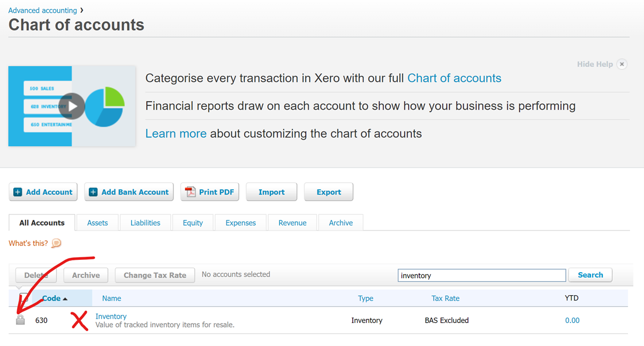Image resolution: width=644 pixels, height=346 pixels.
Task: Open the Archive tab
Action: tap(341, 223)
